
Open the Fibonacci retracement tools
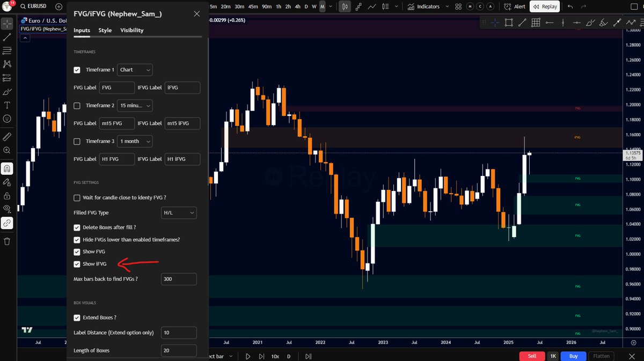[x=7, y=50]
